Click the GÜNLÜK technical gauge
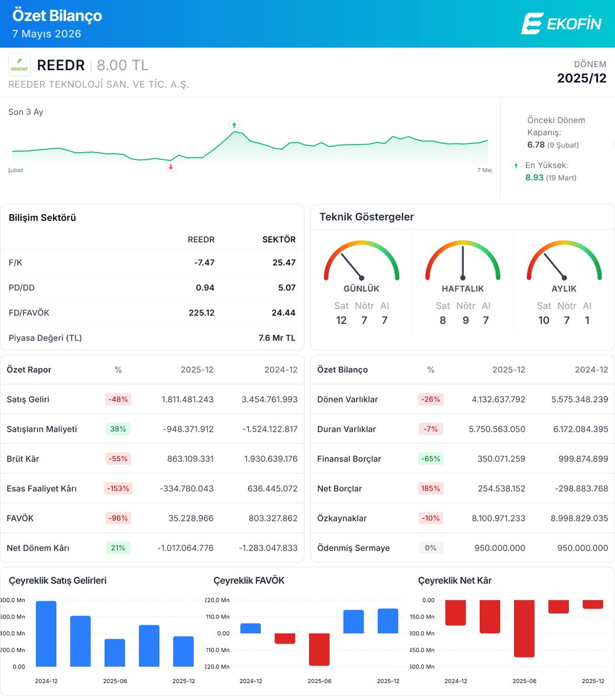This screenshot has height=700, width=615. click(x=362, y=260)
